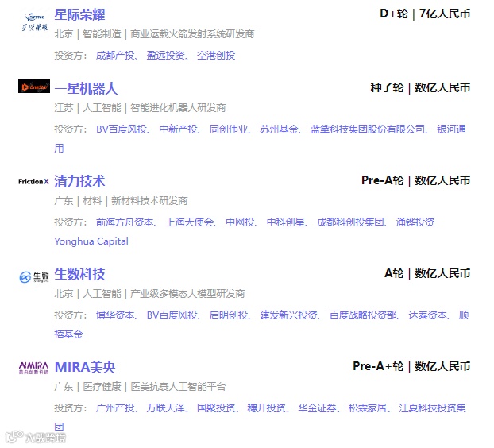Open the 生数科技 company title
The image size is (494, 448).
79,274
